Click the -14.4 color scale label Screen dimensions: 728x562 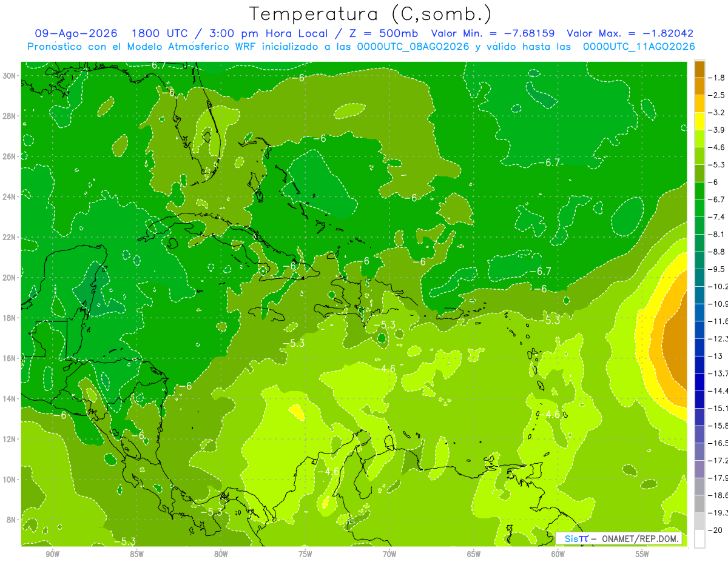click(718, 391)
